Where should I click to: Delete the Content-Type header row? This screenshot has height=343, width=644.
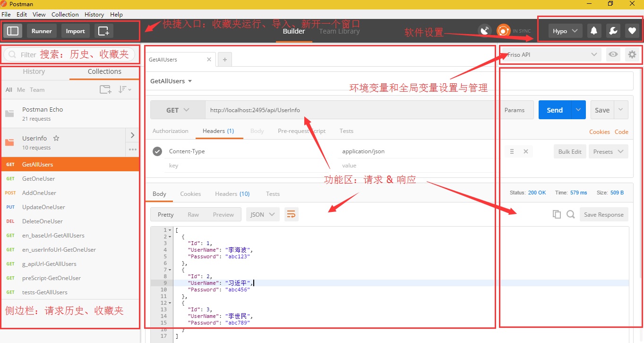525,152
